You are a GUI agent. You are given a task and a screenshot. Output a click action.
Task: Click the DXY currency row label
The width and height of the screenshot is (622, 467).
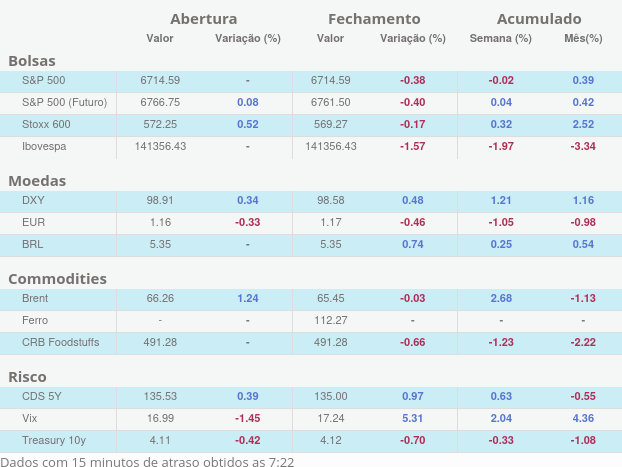coord(33,200)
